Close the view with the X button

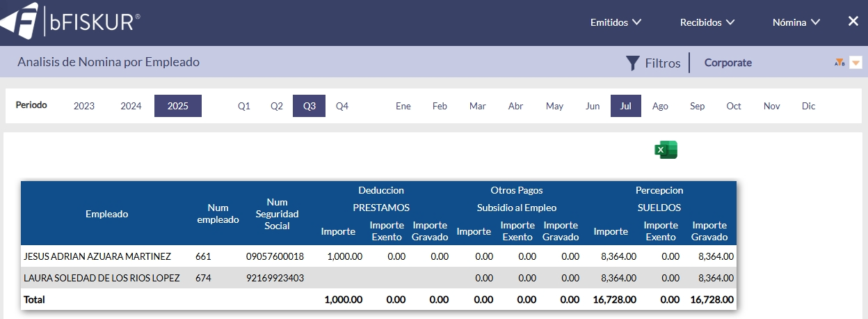(x=853, y=22)
